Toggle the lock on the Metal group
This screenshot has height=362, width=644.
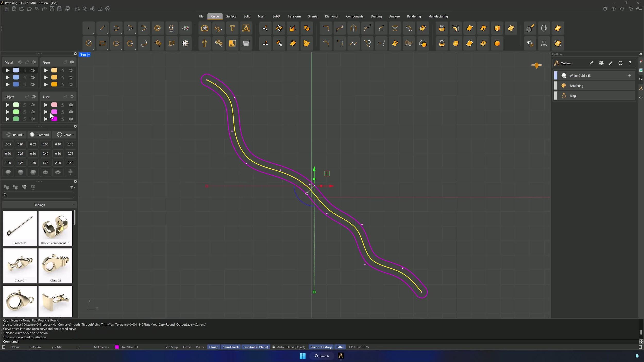(27, 62)
